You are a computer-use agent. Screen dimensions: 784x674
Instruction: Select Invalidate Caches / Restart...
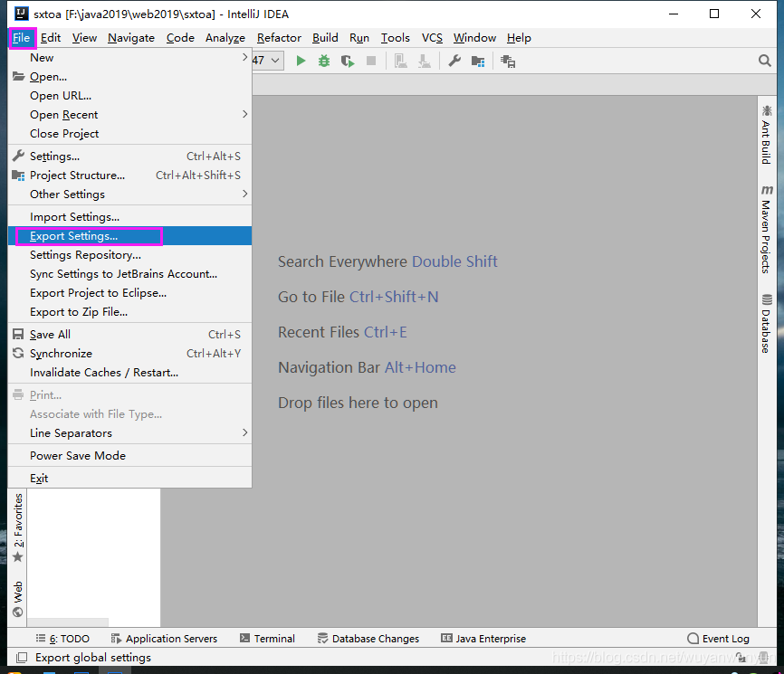[130, 372]
